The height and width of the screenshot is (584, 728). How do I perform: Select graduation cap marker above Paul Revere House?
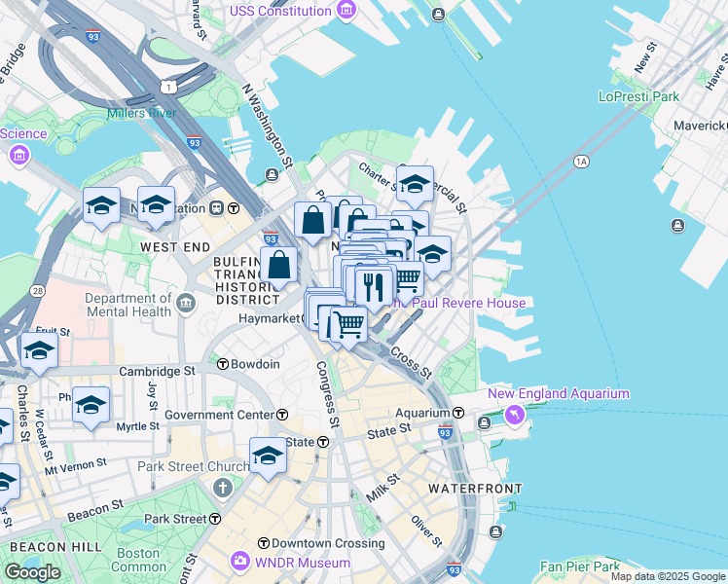(432, 255)
